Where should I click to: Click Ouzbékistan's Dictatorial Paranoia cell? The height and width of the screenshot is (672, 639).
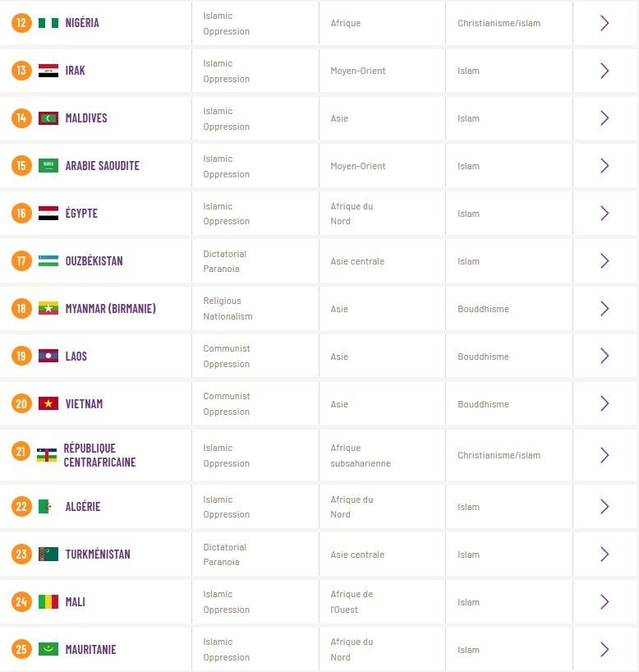[x=255, y=261]
